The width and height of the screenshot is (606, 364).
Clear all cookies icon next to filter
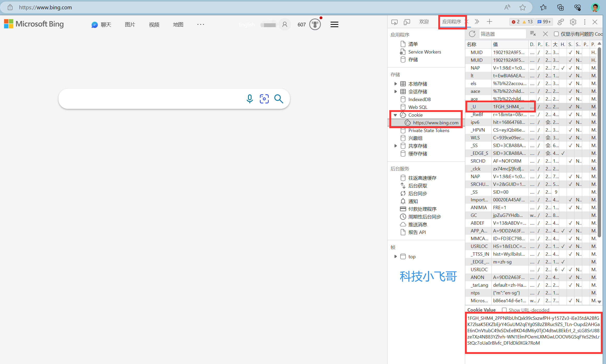(533, 34)
